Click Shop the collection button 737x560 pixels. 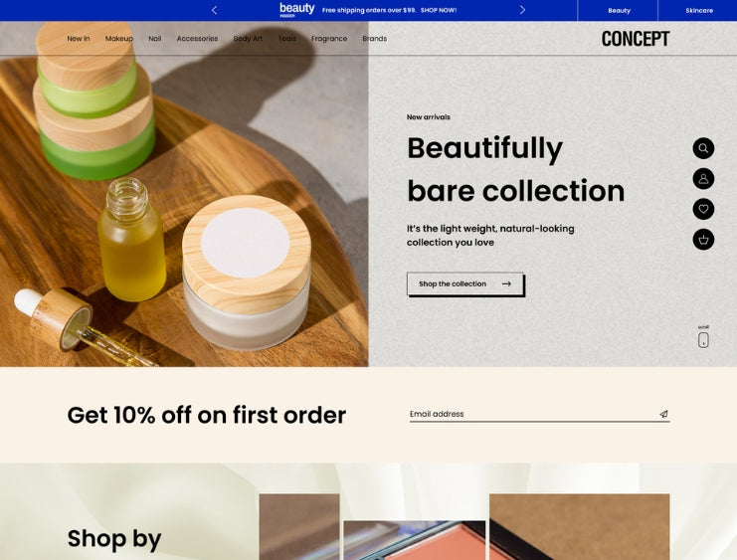pyautogui.click(x=464, y=284)
